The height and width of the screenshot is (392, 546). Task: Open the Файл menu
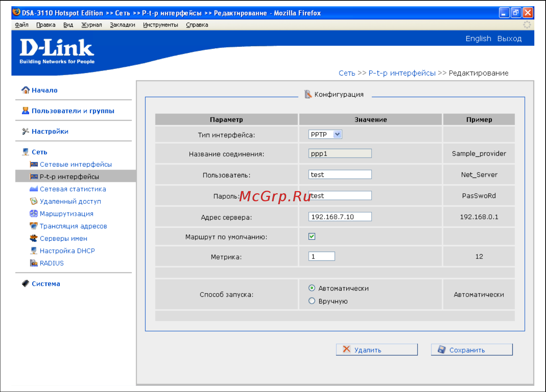pos(22,25)
